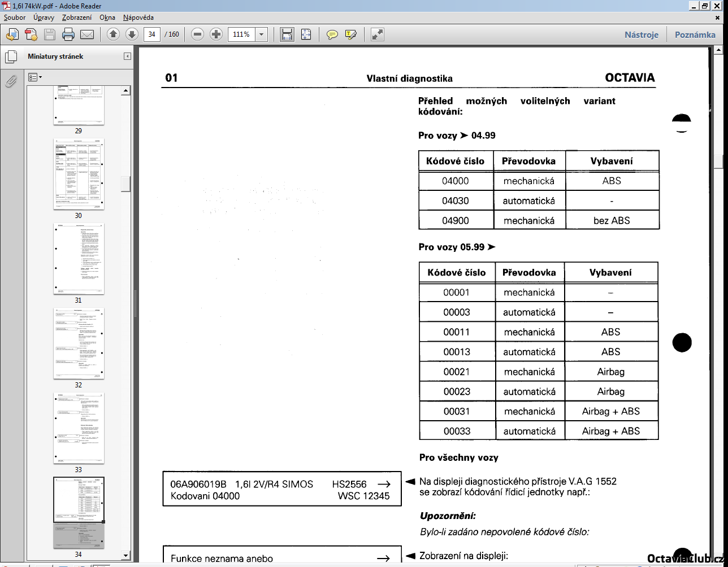
Task: Go to previous page with up arrow
Action: pos(113,34)
